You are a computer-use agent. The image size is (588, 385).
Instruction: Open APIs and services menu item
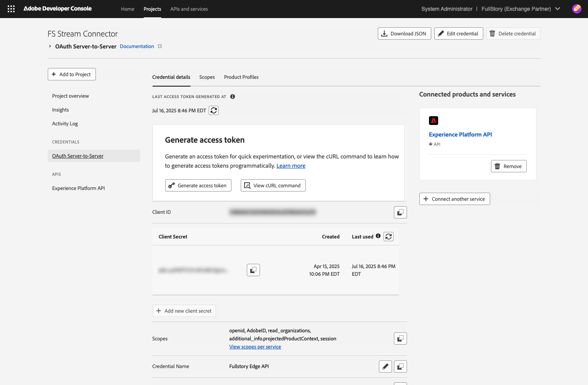189,9
